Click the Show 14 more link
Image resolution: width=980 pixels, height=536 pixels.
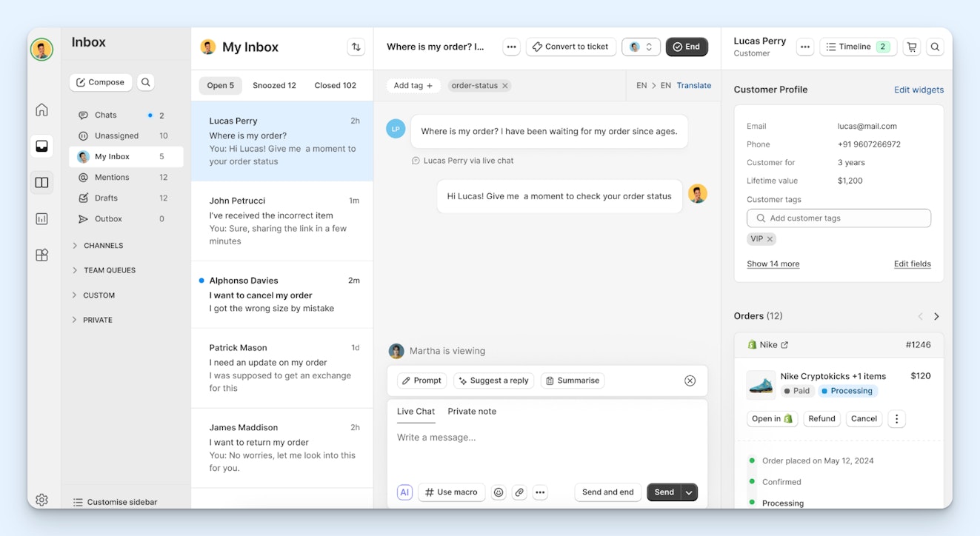pyautogui.click(x=773, y=264)
